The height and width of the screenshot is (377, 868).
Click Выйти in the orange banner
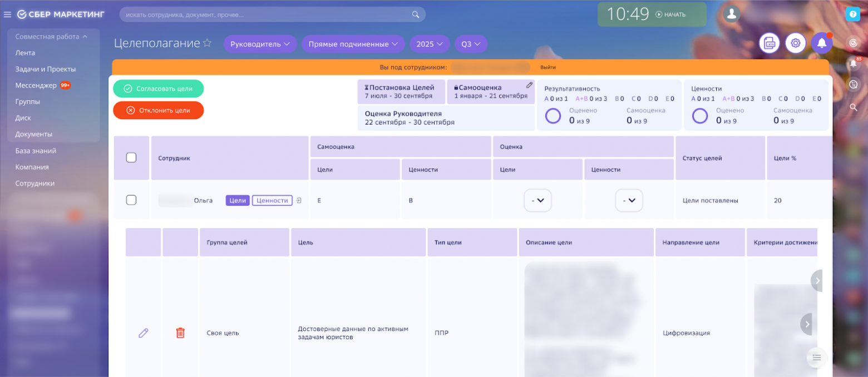549,67
